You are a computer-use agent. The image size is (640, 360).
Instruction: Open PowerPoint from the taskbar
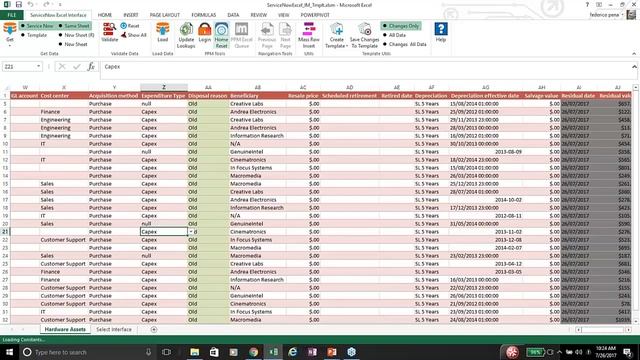click(332, 352)
